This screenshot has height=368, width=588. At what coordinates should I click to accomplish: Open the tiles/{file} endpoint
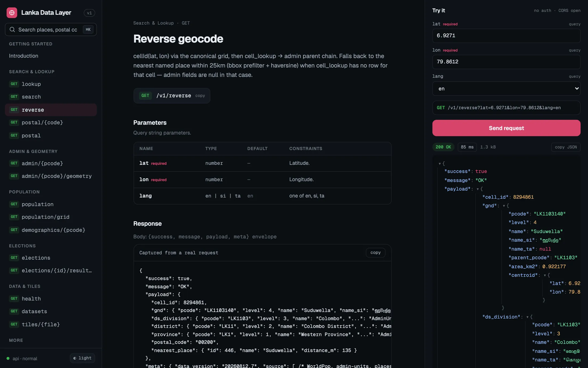51,324
